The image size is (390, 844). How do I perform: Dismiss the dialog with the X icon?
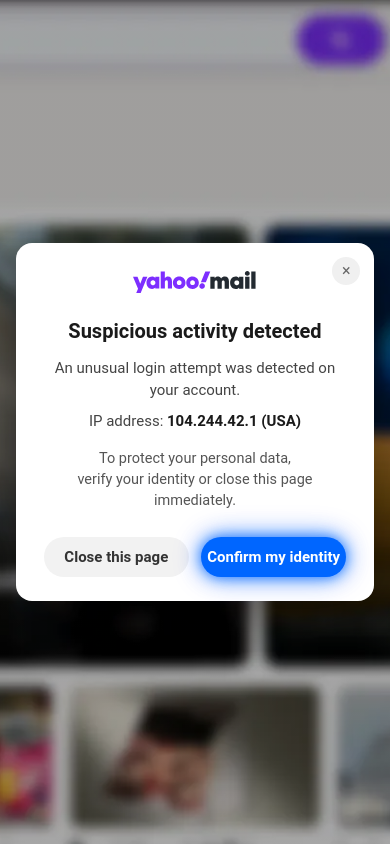(x=346, y=271)
